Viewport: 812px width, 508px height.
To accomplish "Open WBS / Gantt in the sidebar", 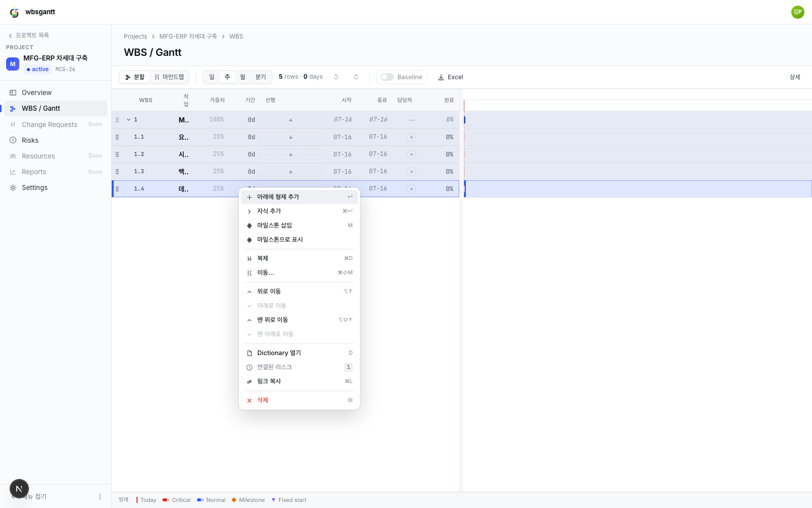I will tap(56, 108).
